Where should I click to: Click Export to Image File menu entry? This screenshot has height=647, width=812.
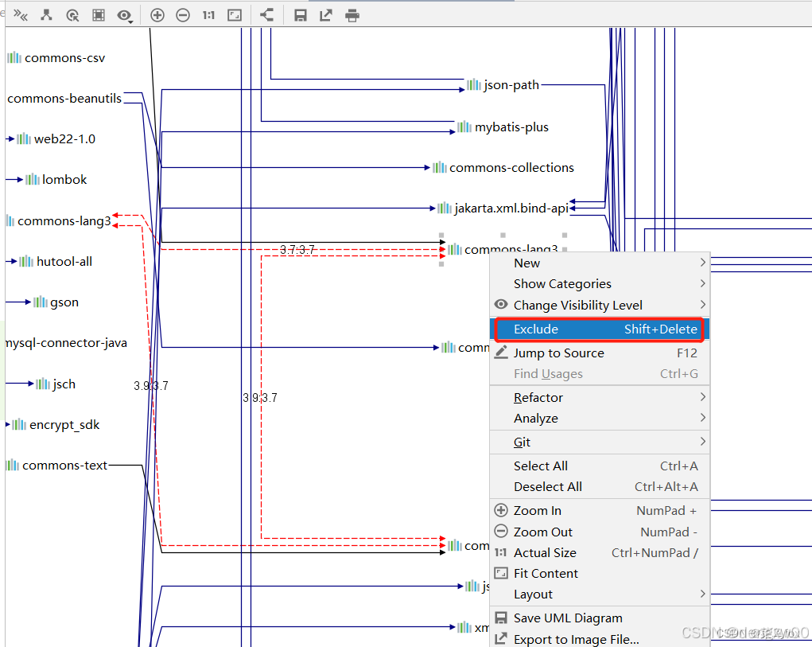pyautogui.click(x=600, y=640)
